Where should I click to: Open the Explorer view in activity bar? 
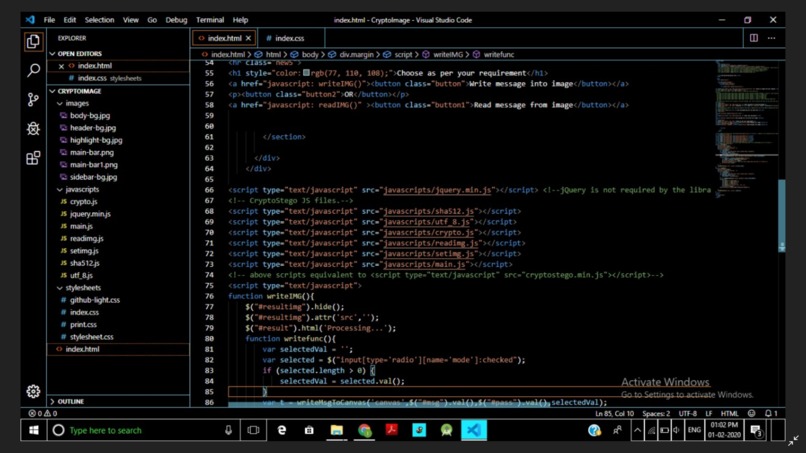(33, 42)
